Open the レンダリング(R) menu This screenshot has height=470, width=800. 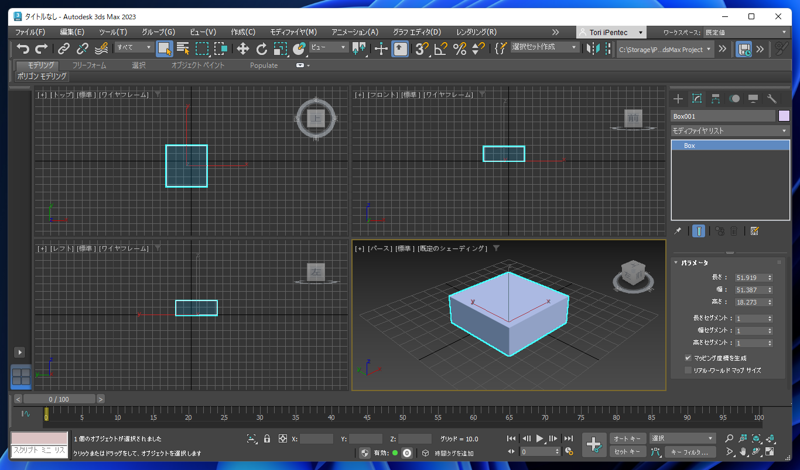point(476,32)
